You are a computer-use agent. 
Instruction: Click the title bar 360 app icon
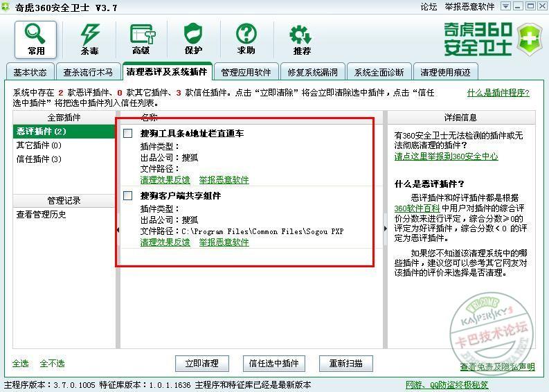(6, 6)
